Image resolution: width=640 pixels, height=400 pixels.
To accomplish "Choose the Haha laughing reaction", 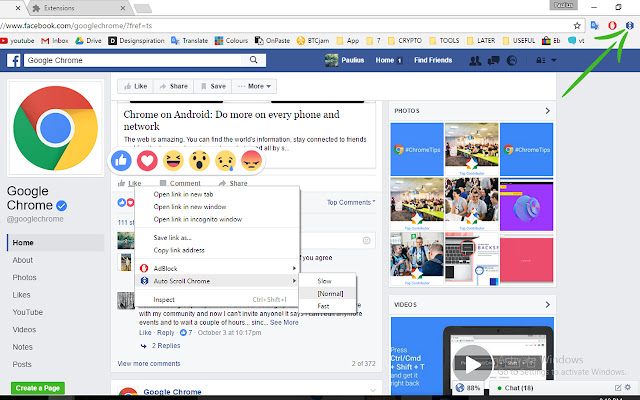I will pyautogui.click(x=173, y=160).
